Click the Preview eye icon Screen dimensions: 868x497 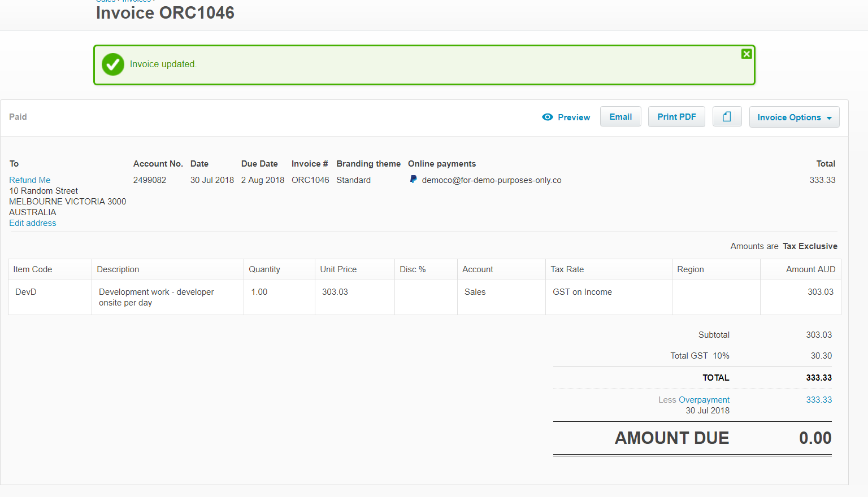click(547, 117)
